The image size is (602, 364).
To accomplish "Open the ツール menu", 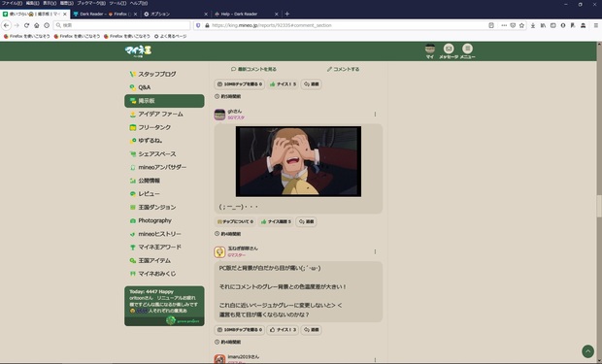I will [117, 3].
